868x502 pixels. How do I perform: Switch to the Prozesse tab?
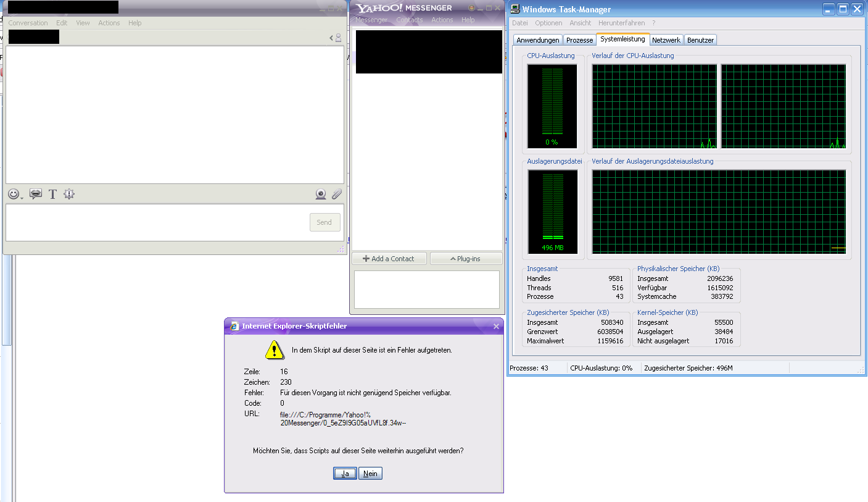(x=579, y=40)
